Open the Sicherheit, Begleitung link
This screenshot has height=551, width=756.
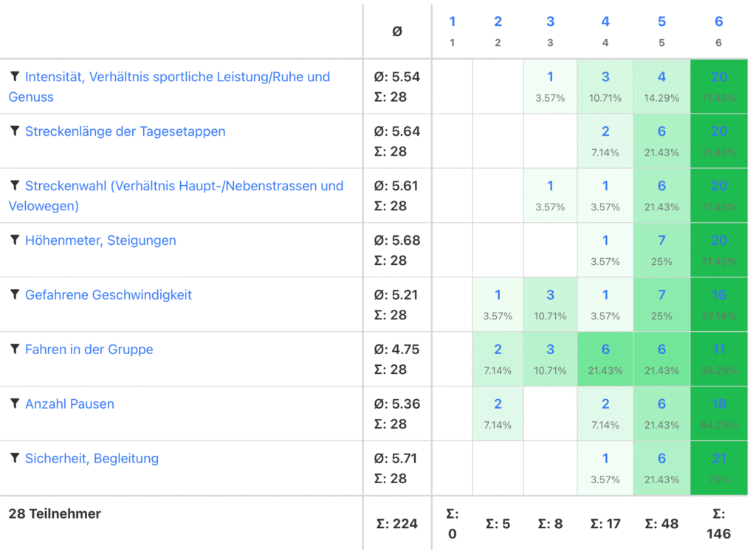click(x=92, y=459)
